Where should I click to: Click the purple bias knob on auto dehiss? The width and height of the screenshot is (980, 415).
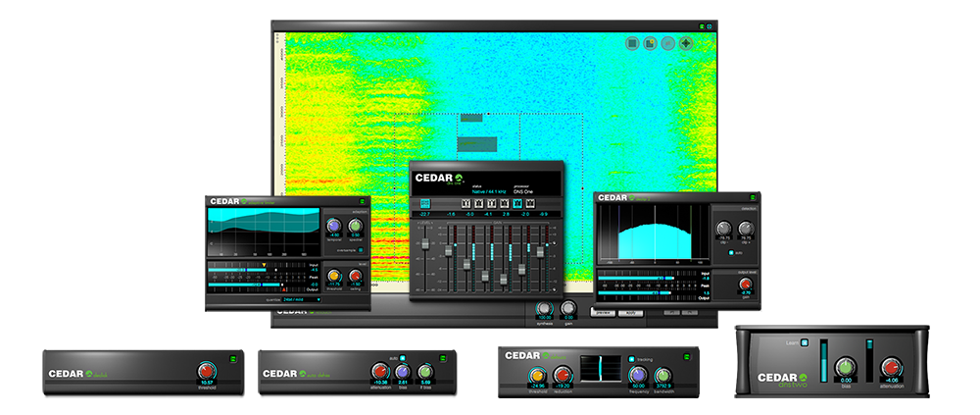click(x=403, y=371)
